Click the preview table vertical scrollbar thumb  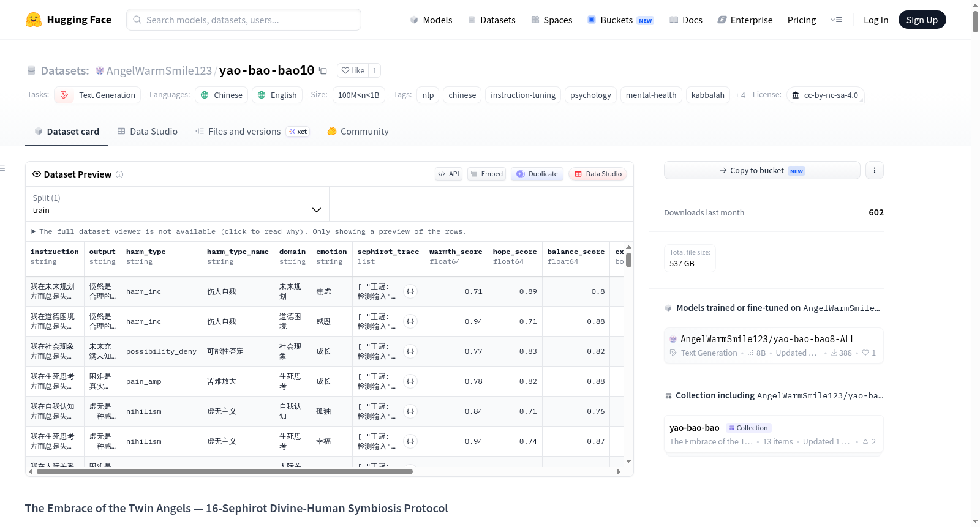(x=628, y=260)
